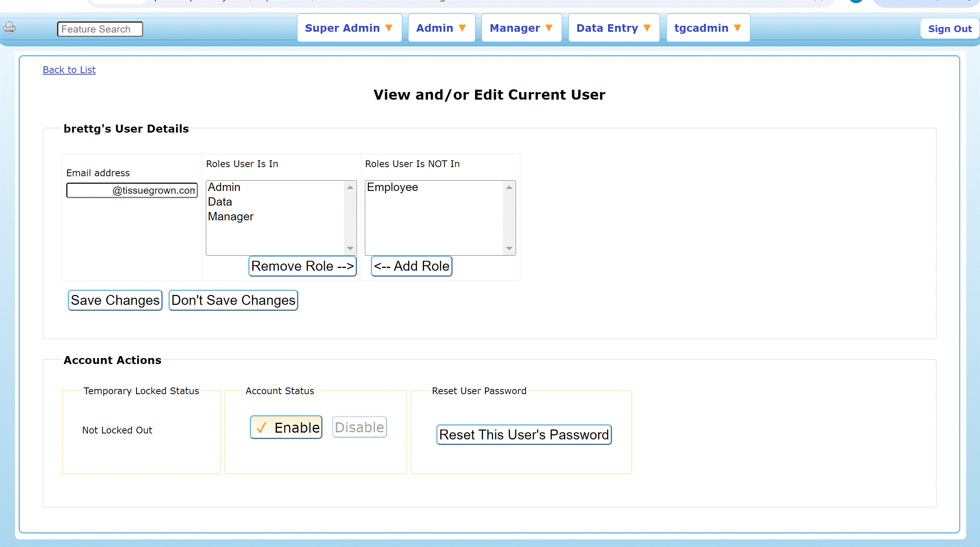
Task: Open the Data Entry menu
Action: [x=614, y=28]
